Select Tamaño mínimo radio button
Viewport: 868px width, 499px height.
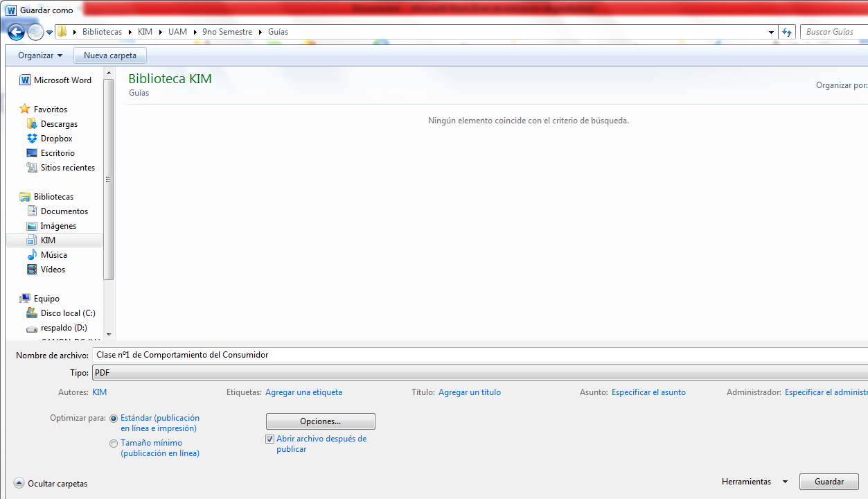(114, 444)
